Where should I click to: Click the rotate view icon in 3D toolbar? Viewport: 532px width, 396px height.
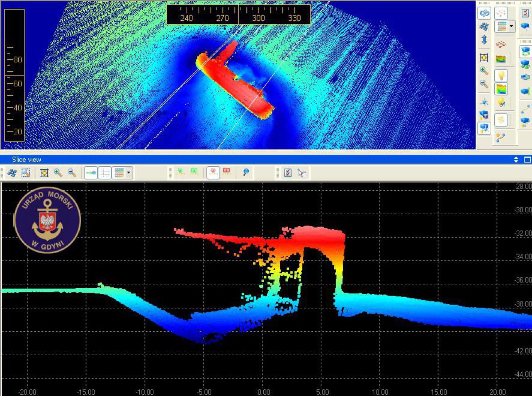[x=484, y=14]
